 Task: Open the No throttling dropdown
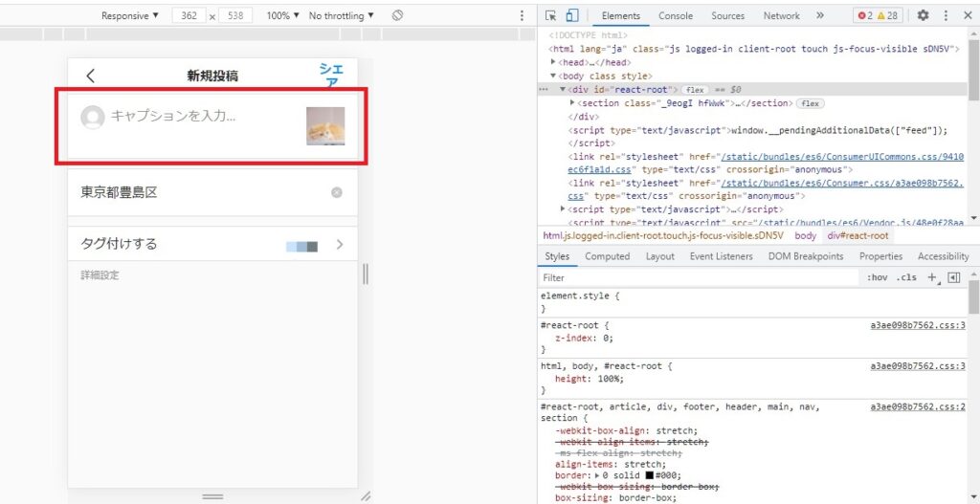coord(342,15)
